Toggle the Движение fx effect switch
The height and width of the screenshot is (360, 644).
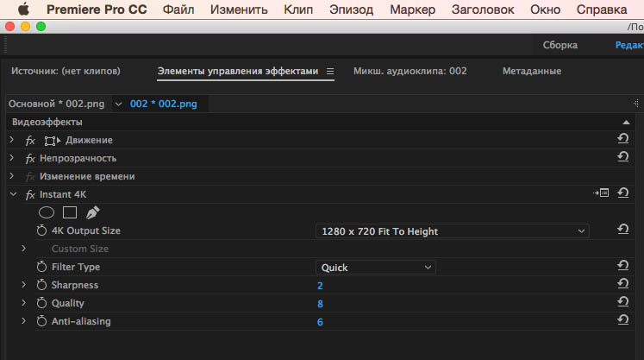30,141
